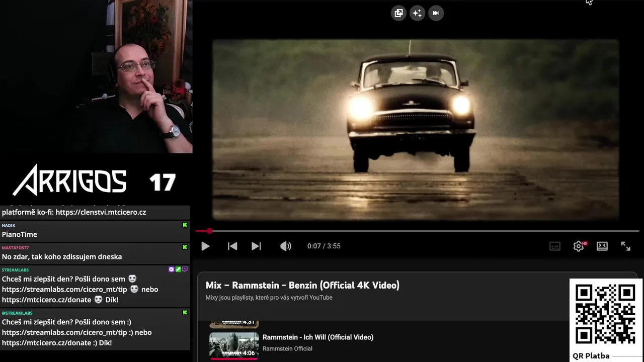The image size is (644, 362).
Task: Click the 'Mixy jsou playlisty' subtitle text
Action: [269, 298]
